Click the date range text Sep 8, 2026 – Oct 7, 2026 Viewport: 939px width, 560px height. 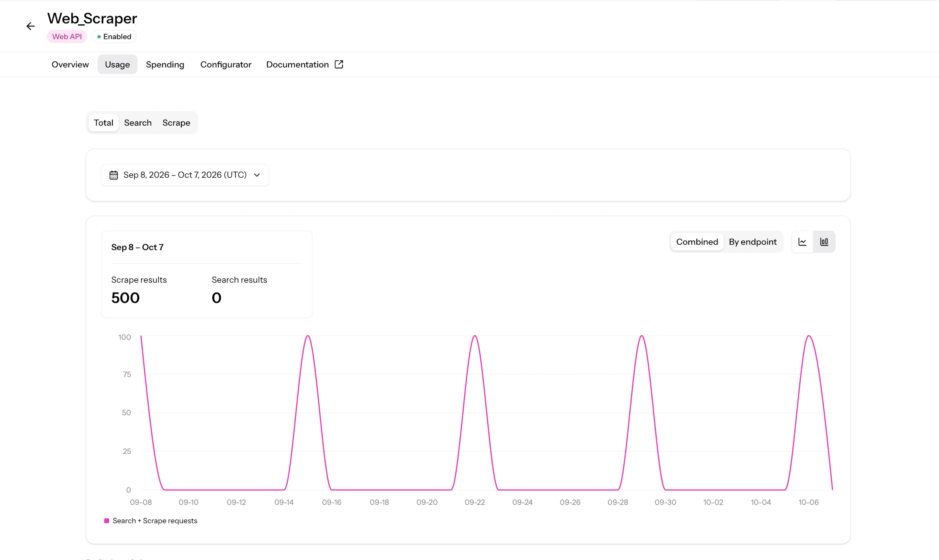point(185,175)
